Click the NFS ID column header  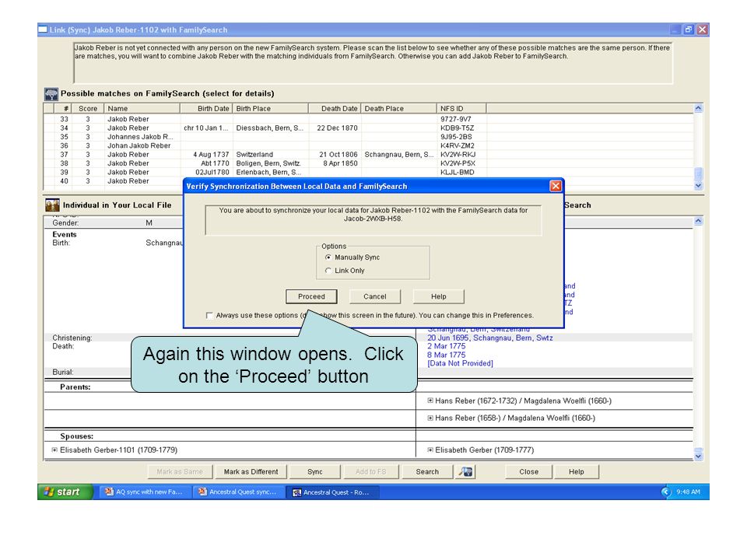coord(461,109)
